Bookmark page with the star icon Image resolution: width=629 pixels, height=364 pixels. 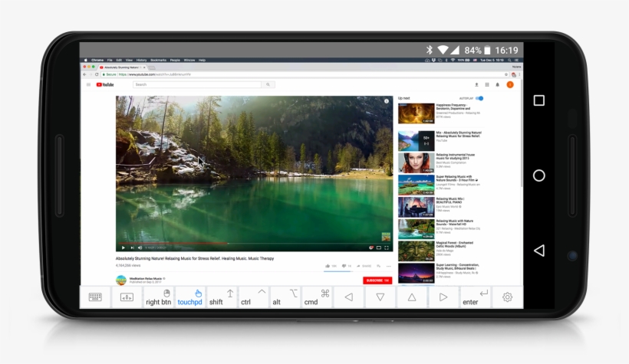(506, 74)
